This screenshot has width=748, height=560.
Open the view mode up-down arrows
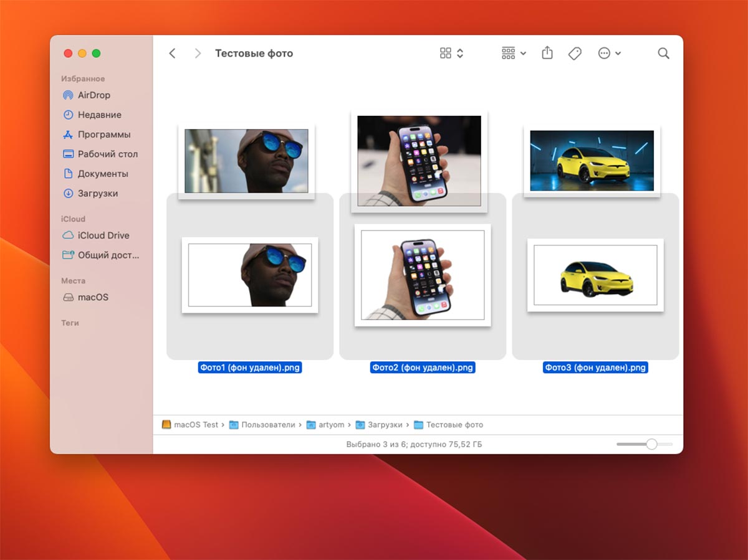[x=460, y=54]
